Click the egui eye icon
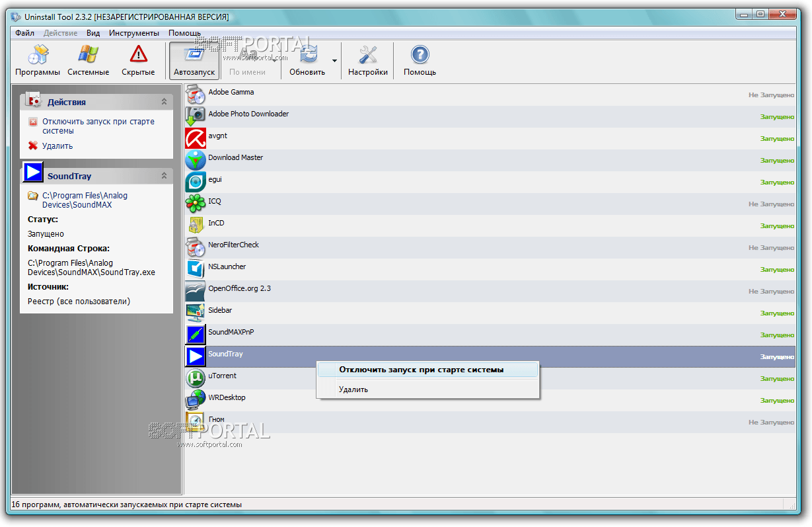 196,182
